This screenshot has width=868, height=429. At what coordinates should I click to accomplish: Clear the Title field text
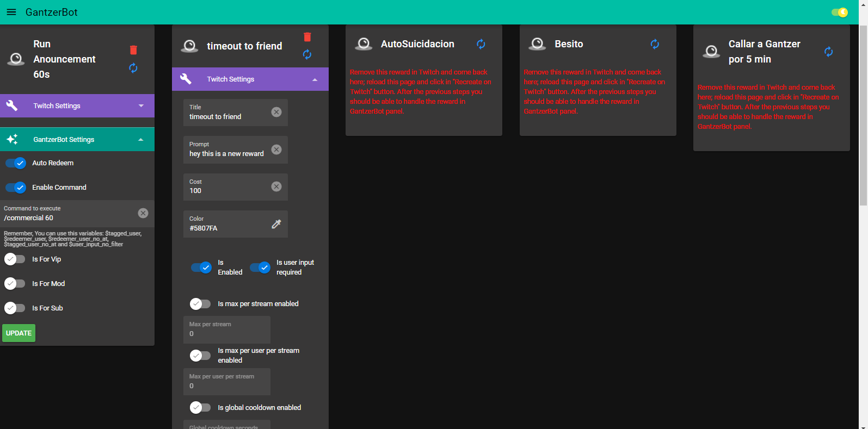click(276, 112)
